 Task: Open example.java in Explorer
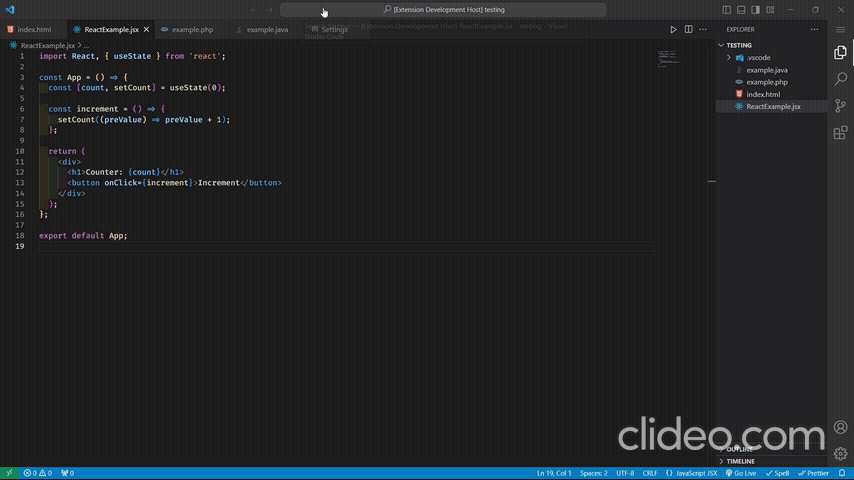coord(771,70)
